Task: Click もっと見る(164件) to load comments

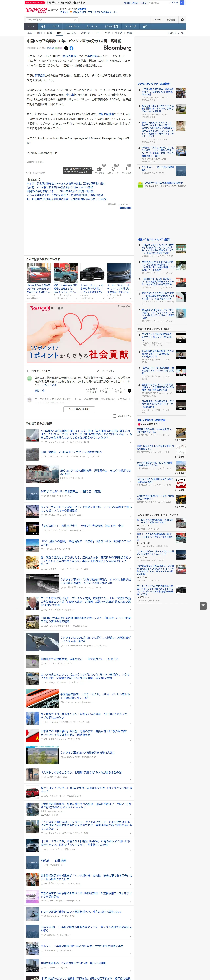Action: click(79, 409)
